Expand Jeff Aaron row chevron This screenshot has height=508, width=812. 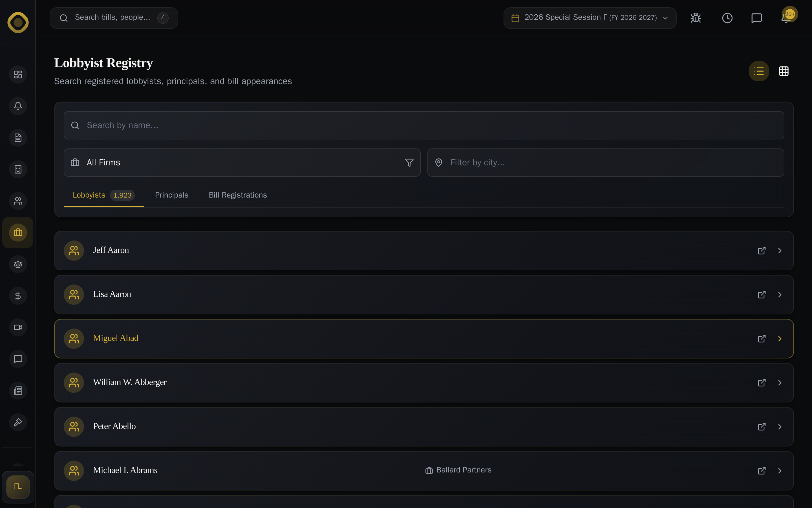pyautogui.click(x=780, y=251)
